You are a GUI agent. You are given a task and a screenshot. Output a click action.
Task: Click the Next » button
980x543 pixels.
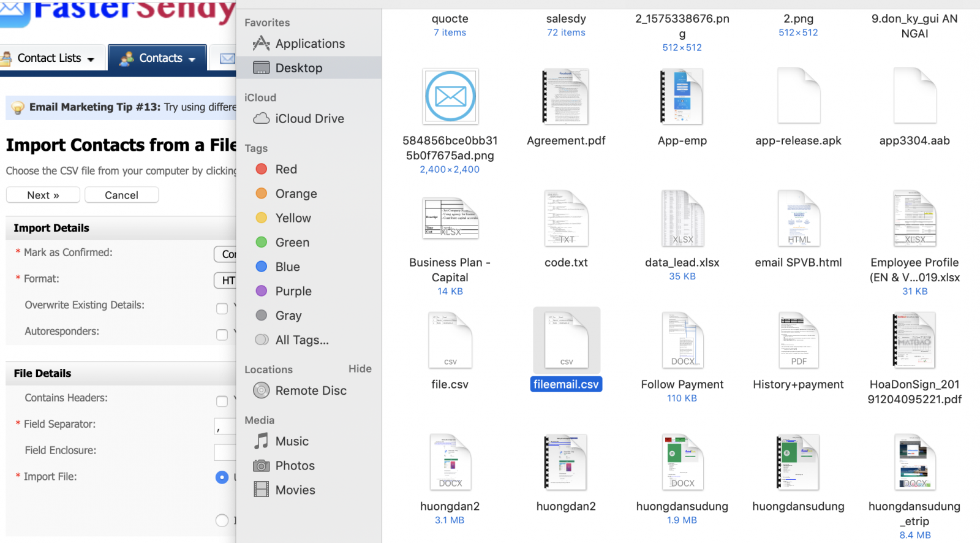point(43,195)
